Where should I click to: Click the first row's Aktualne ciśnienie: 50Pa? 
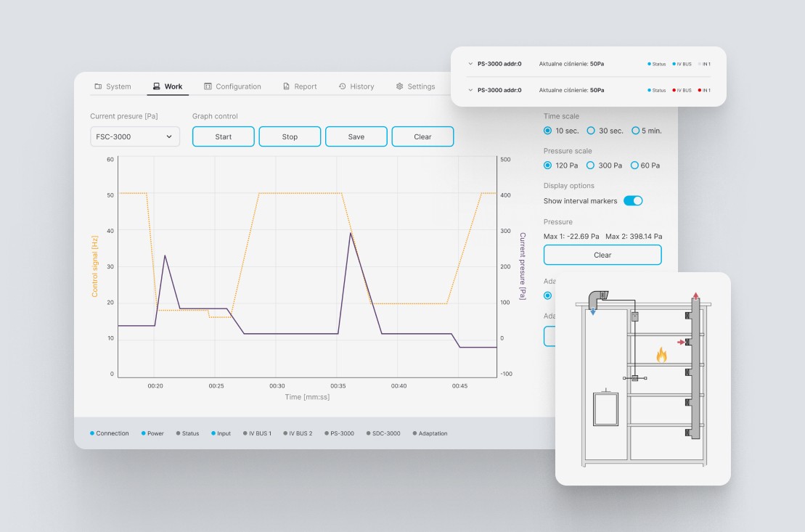click(x=571, y=64)
